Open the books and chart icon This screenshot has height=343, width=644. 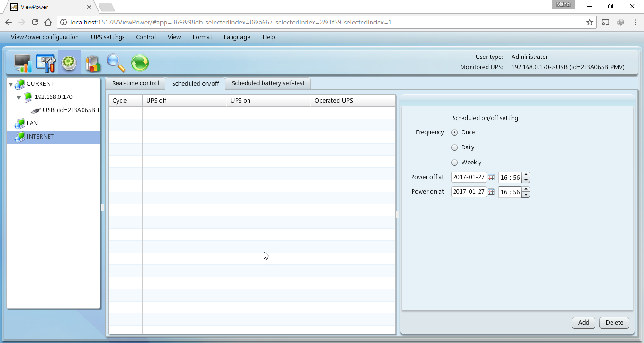coord(93,63)
